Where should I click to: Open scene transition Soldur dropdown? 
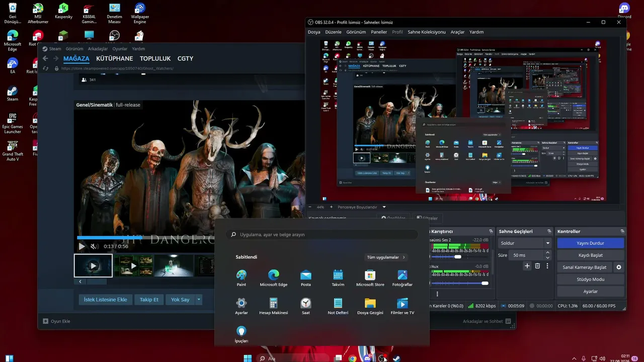tap(525, 243)
